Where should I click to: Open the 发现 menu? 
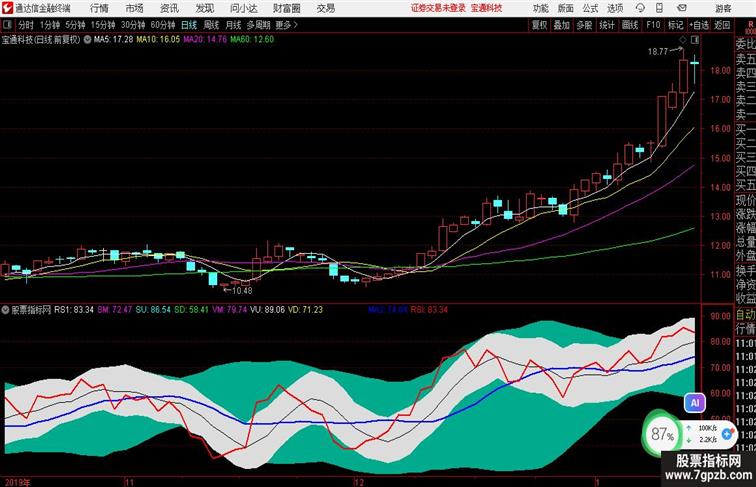point(204,8)
